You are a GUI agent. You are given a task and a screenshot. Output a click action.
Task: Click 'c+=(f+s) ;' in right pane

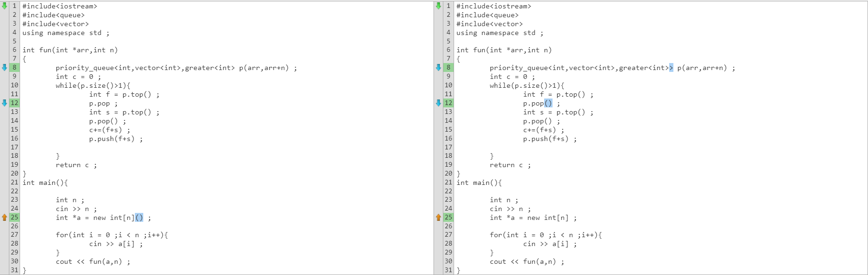(x=544, y=130)
